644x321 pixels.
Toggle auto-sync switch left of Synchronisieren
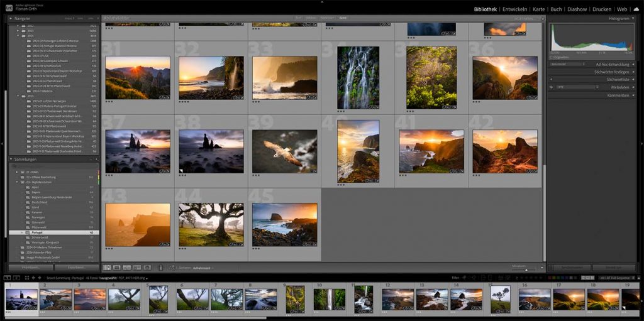click(551, 268)
